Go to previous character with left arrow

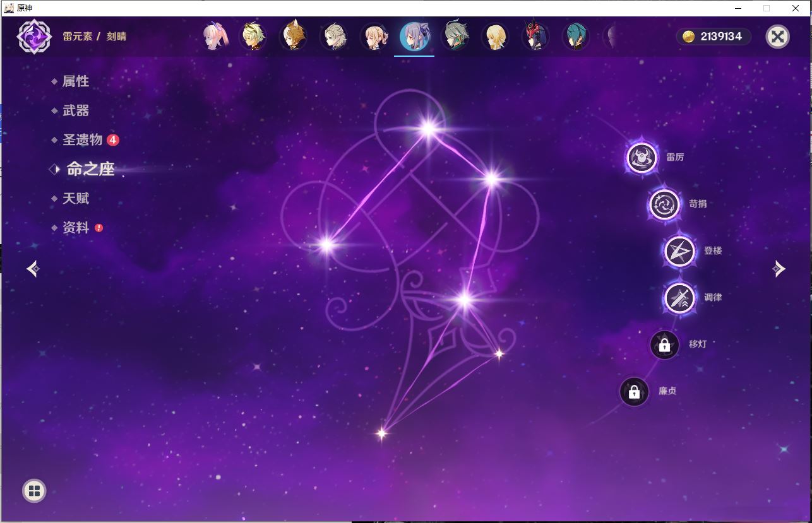[33, 269]
